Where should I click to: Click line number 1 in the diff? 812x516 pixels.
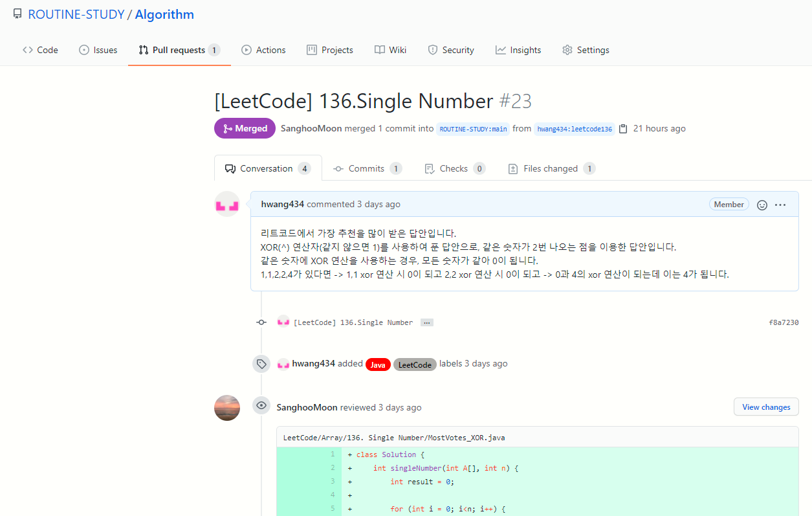click(333, 454)
